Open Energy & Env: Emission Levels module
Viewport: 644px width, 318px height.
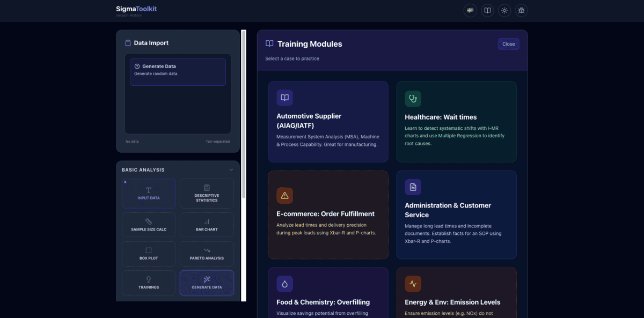(x=456, y=293)
